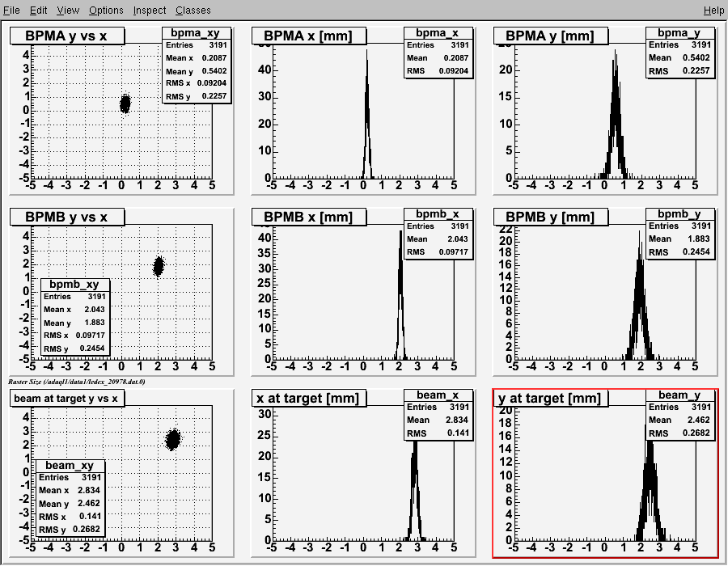Open the Classes menu
Screen dimensions: 728x566
(x=193, y=10)
